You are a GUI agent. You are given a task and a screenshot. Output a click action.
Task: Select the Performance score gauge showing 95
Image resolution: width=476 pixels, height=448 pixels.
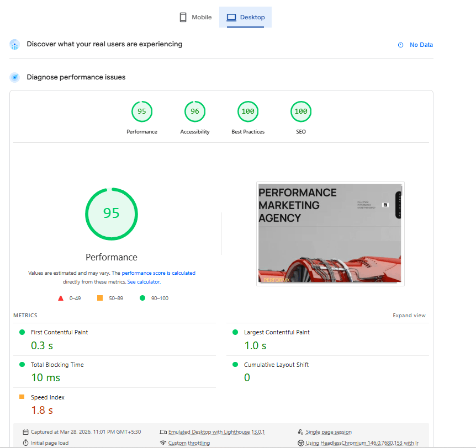pos(142,111)
